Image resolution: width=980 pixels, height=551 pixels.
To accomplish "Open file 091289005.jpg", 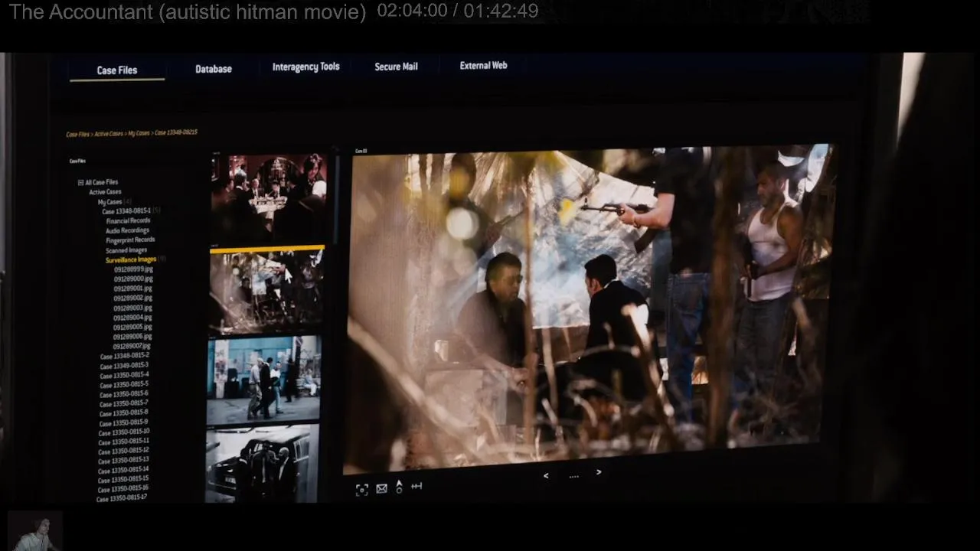I will click(132, 327).
